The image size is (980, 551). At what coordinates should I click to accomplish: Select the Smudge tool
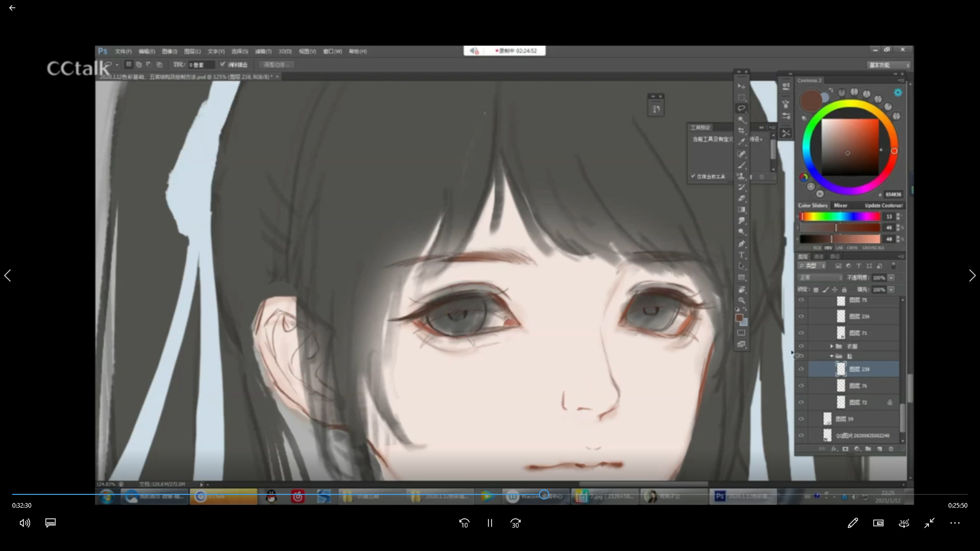point(742,221)
